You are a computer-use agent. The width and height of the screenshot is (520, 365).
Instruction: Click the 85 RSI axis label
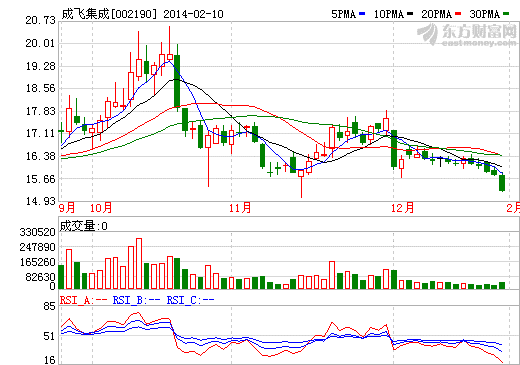pyautogui.click(x=49, y=306)
